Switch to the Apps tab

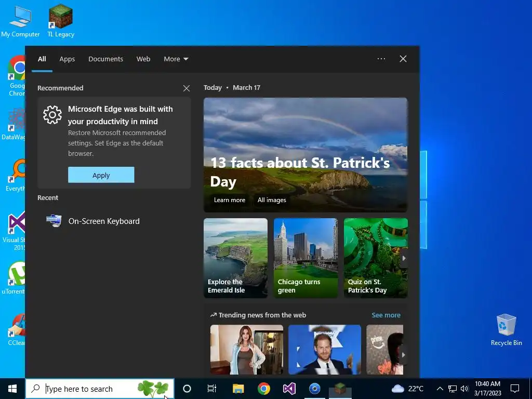tap(67, 59)
